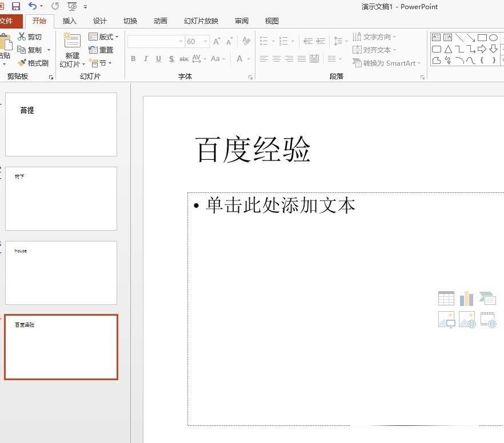Toggle italic formatting
504x443 pixels.
145,59
